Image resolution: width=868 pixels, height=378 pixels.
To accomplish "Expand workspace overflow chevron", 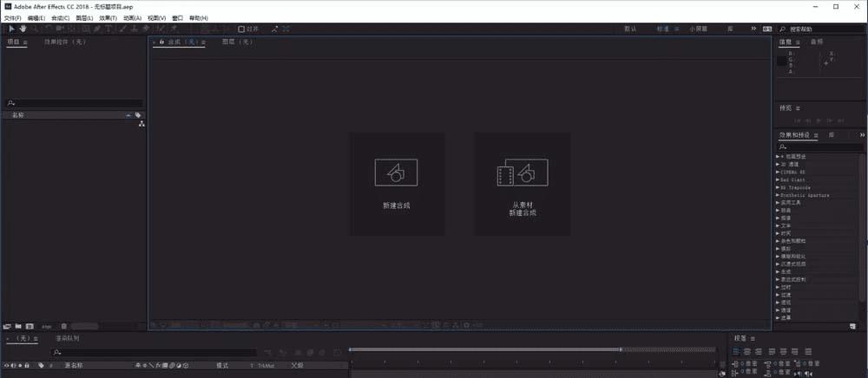I will click(753, 29).
